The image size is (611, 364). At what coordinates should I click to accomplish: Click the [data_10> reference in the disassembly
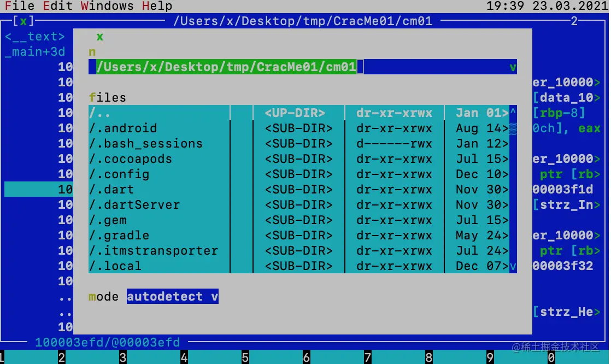click(566, 97)
